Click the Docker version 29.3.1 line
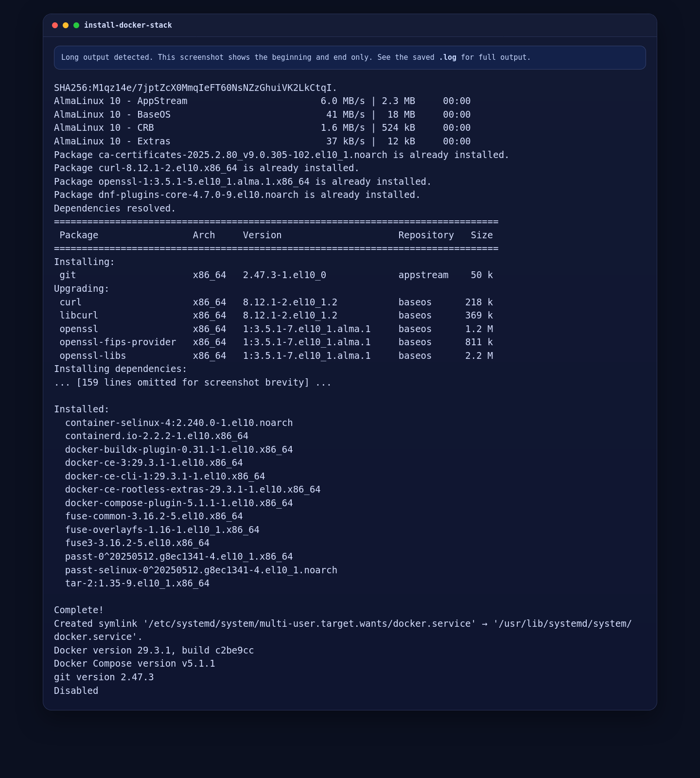700x778 pixels. [x=154, y=651]
